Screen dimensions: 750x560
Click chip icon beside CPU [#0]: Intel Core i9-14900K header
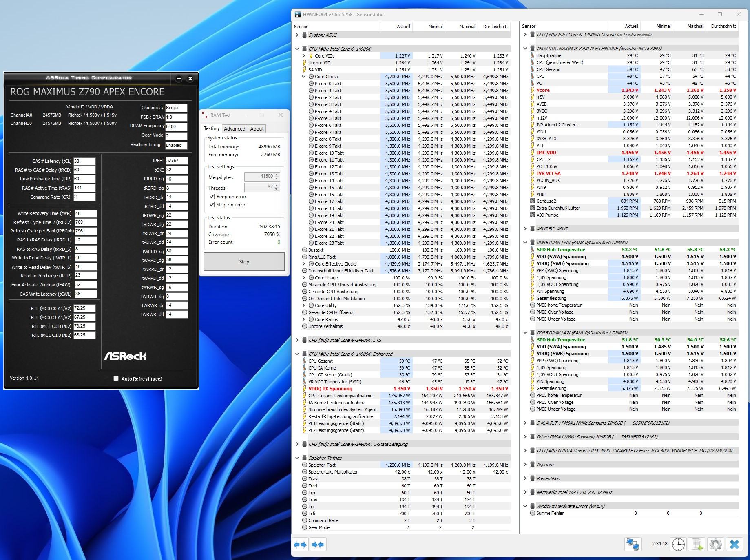click(x=304, y=49)
